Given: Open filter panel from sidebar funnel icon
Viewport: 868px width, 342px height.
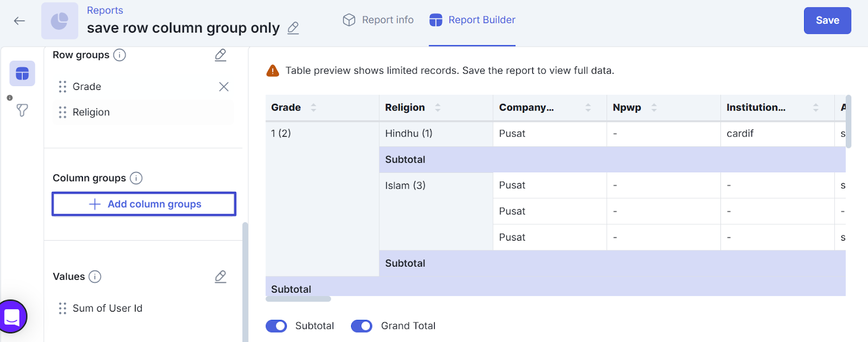Looking at the screenshot, I should [22, 111].
